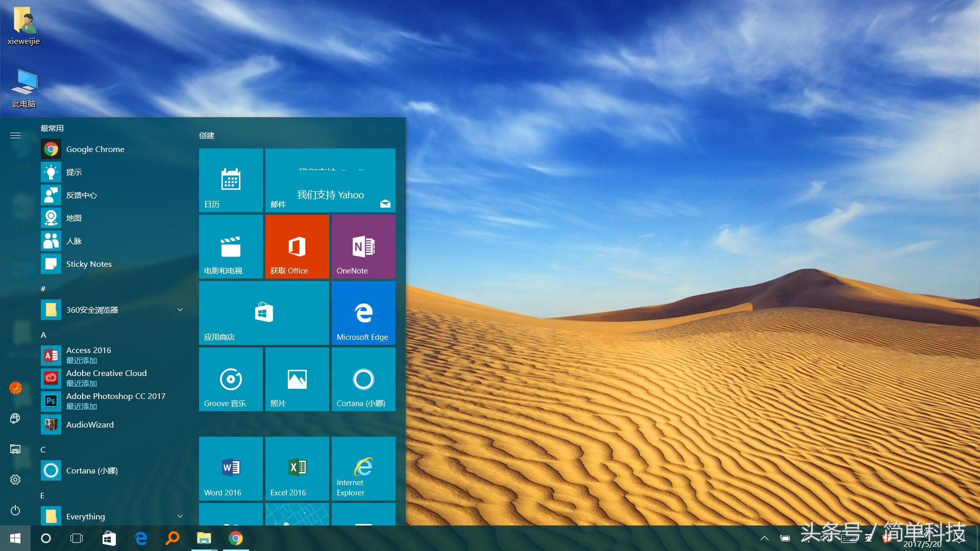Show hidden icons in the system tray
The image size is (980, 551).
765,538
